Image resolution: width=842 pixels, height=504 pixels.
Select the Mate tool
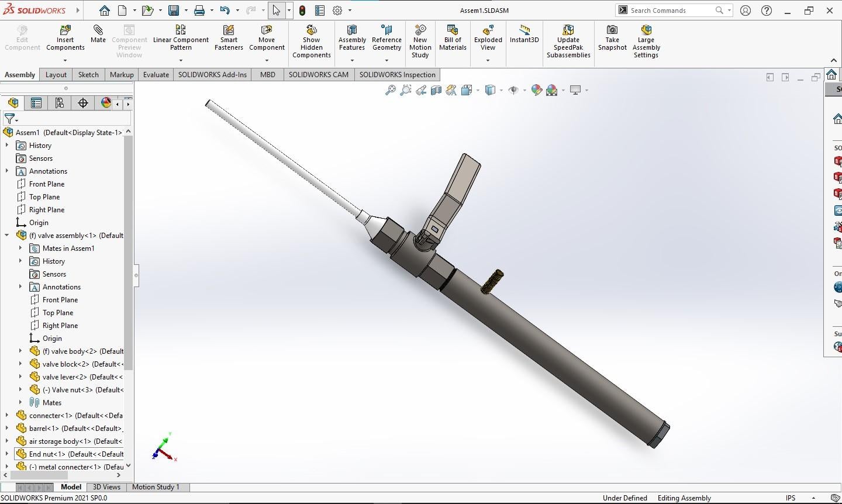(x=98, y=34)
